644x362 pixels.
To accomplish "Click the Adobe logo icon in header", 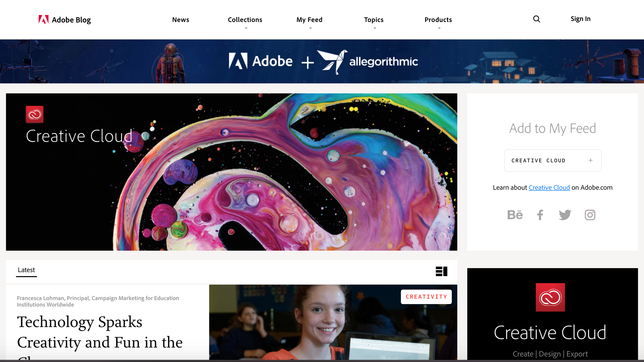I will [43, 19].
